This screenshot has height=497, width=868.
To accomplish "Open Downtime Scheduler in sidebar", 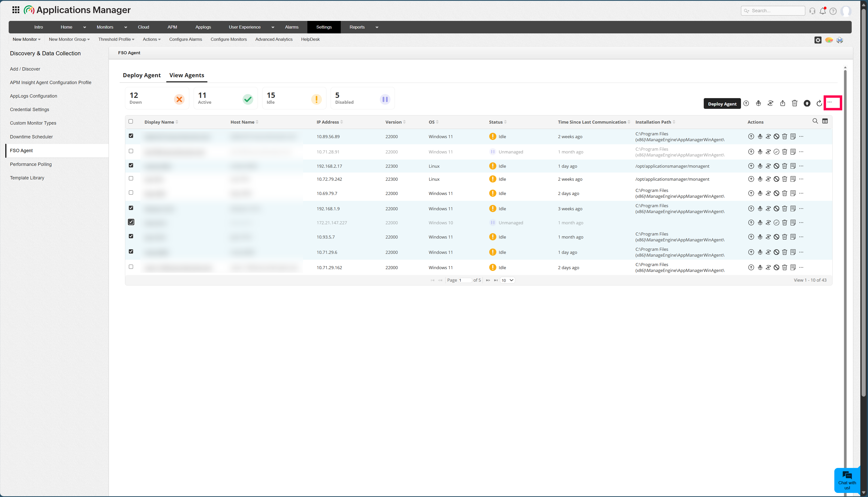I will pyautogui.click(x=31, y=137).
